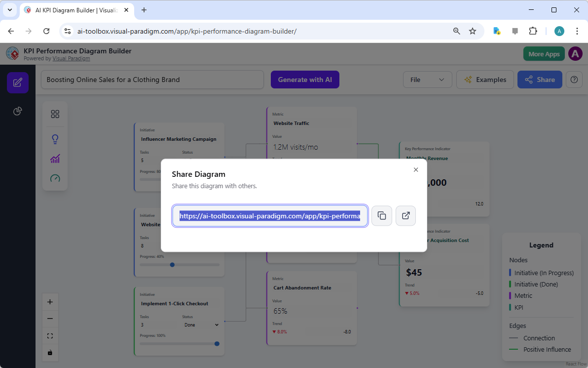Open the pie chart view in sidebar
Image resolution: width=588 pixels, height=368 pixels.
click(x=17, y=111)
